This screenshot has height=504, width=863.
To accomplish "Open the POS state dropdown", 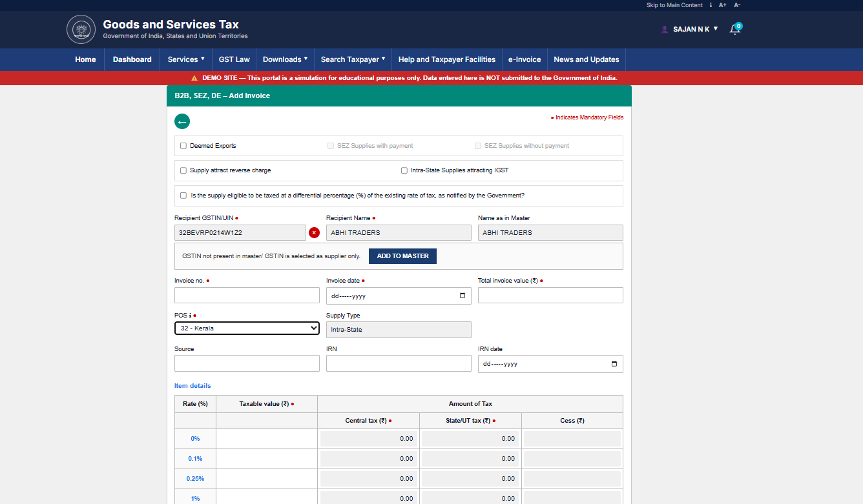I will pyautogui.click(x=247, y=328).
